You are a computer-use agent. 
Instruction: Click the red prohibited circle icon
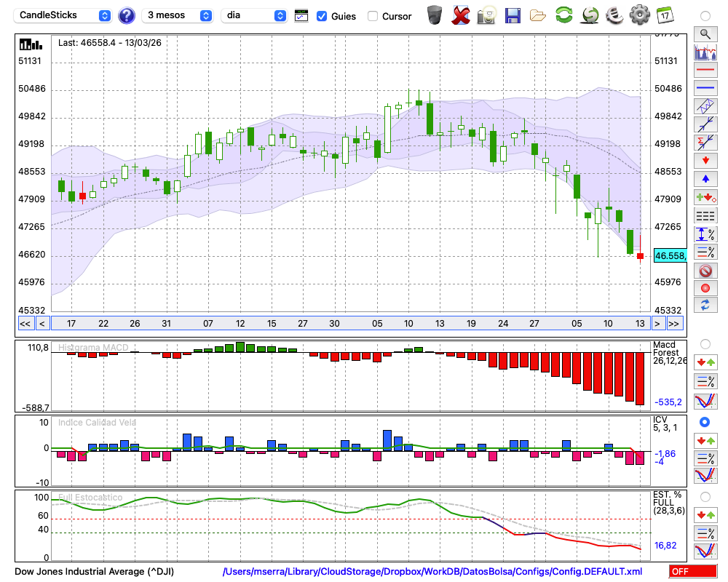[705, 271]
